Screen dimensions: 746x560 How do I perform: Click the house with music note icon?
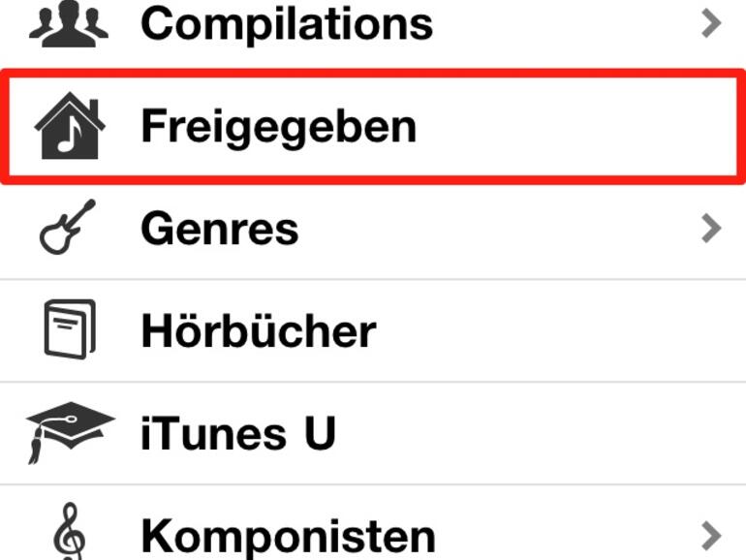click(x=70, y=127)
